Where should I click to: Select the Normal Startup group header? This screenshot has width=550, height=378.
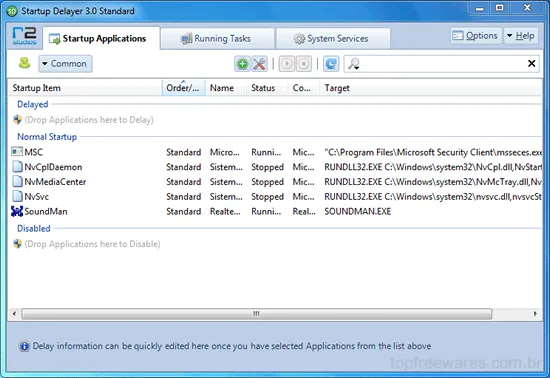[47, 137]
